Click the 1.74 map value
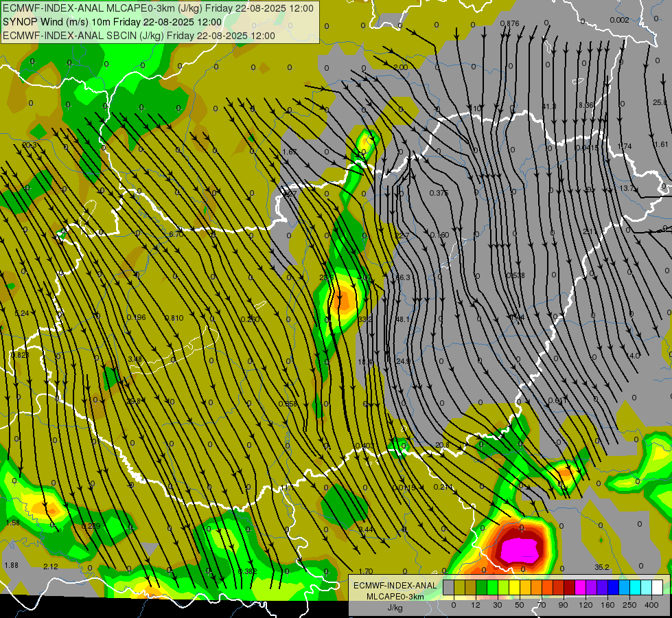The width and height of the screenshot is (672, 618). (x=625, y=146)
